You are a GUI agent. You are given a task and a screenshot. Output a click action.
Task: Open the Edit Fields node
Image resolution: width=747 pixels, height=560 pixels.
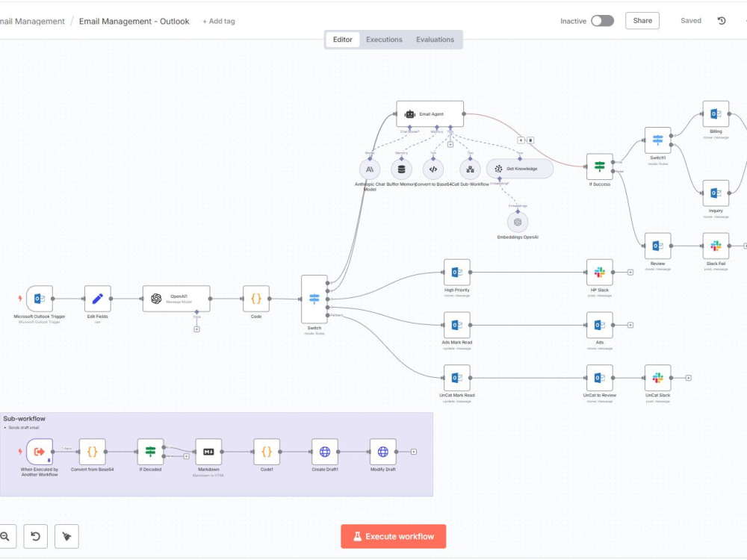click(x=98, y=299)
